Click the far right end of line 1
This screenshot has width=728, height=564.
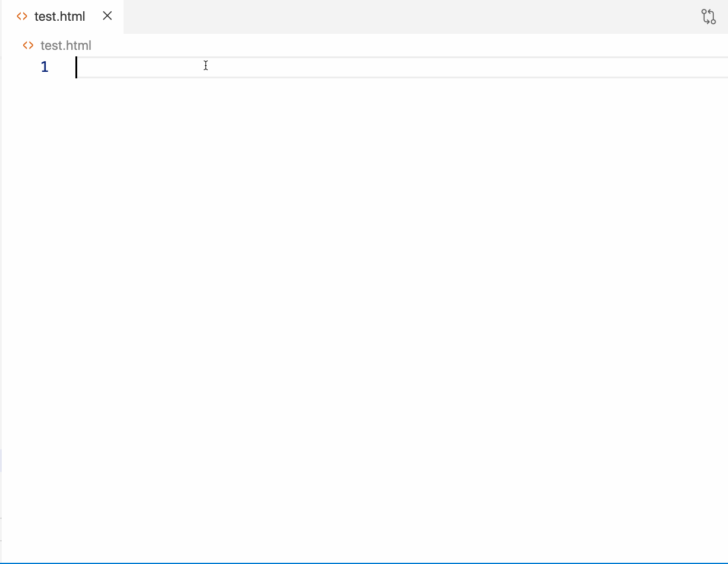(718, 67)
